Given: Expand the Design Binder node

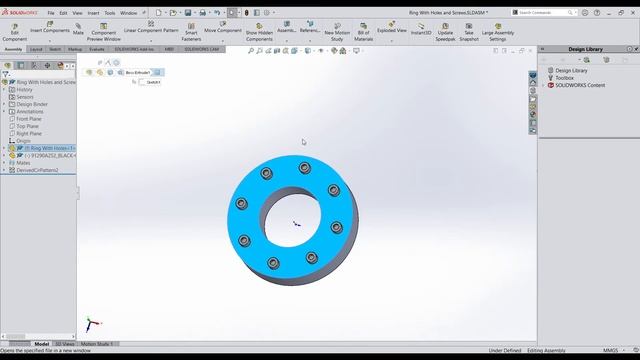Looking at the screenshot, I should tap(4, 104).
